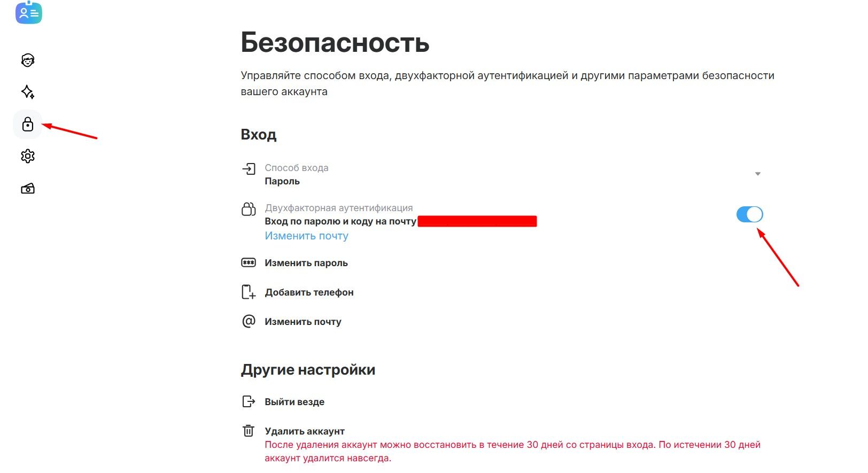Click the login method arrow icon
Screen dimensions: 868x473
coord(249,169)
